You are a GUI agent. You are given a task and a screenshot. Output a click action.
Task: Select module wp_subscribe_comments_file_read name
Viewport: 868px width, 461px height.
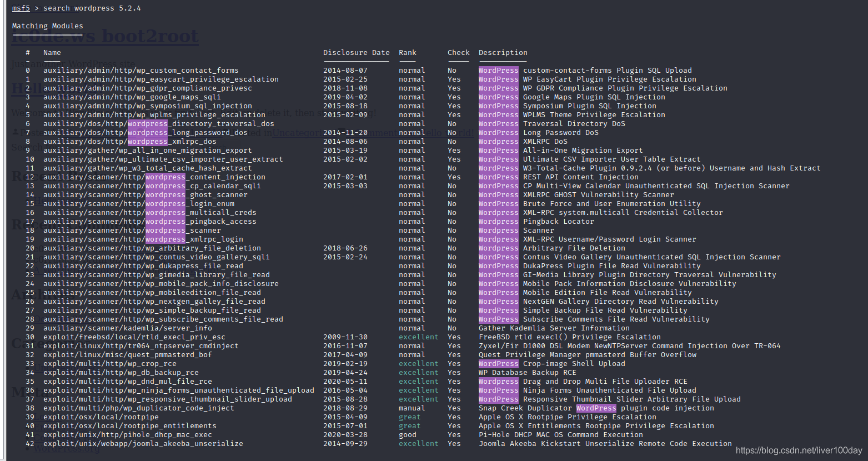tap(163, 319)
